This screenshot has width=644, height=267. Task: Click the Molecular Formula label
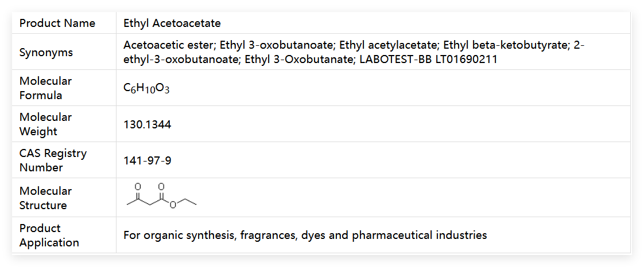[x=46, y=88]
